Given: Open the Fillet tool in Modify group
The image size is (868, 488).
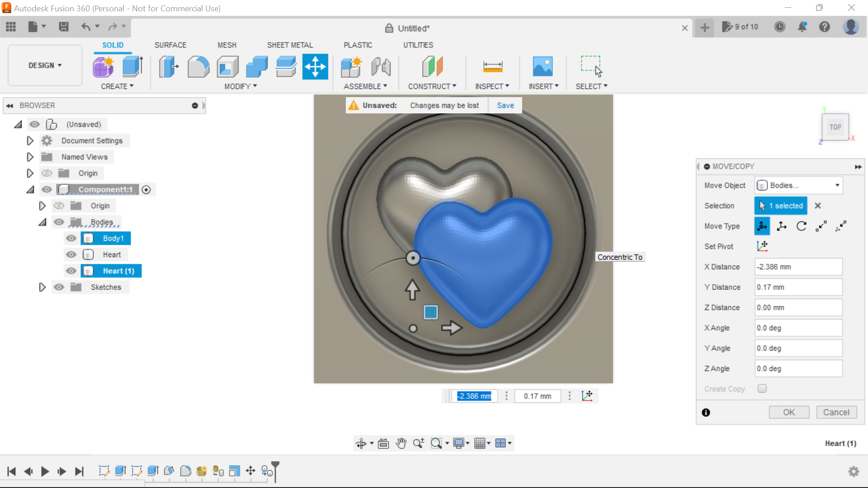Looking at the screenshot, I should point(198,66).
